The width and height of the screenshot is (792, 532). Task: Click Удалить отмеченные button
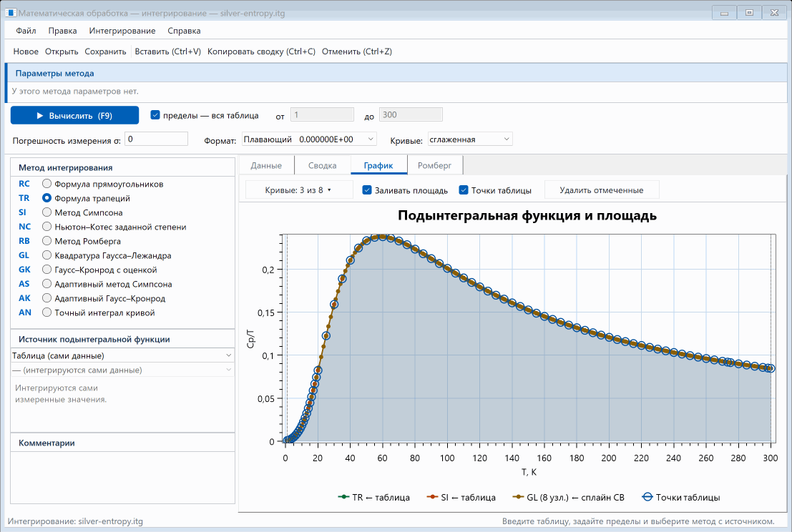point(601,190)
